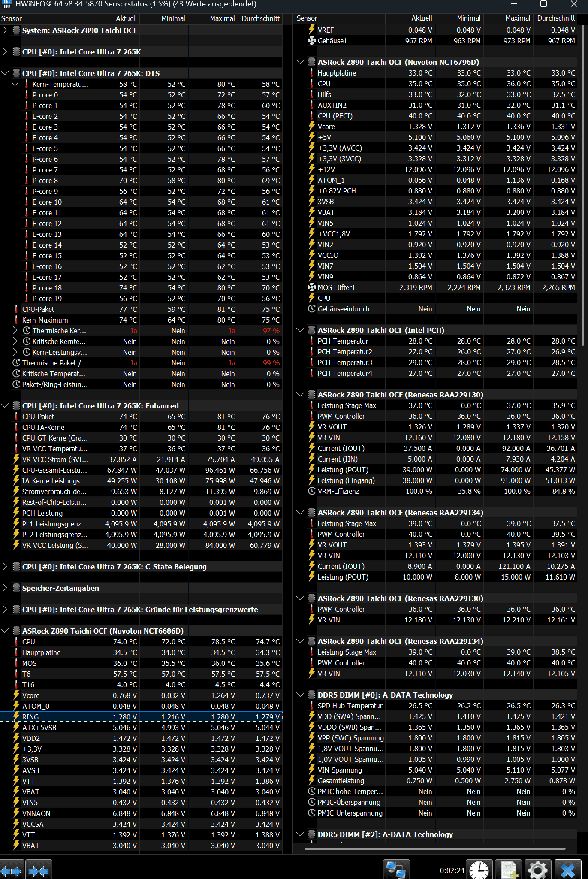Viewport: 588px width, 879px height.
Task: Click the fan icon beside Gehäuse1
Action: [x=312, y=41]
